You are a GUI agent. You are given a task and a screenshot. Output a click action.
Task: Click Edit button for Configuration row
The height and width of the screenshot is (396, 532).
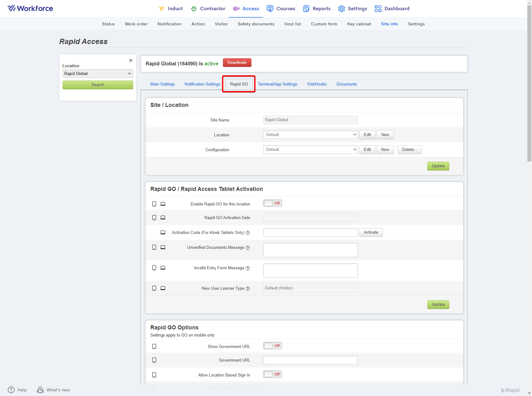367,150
